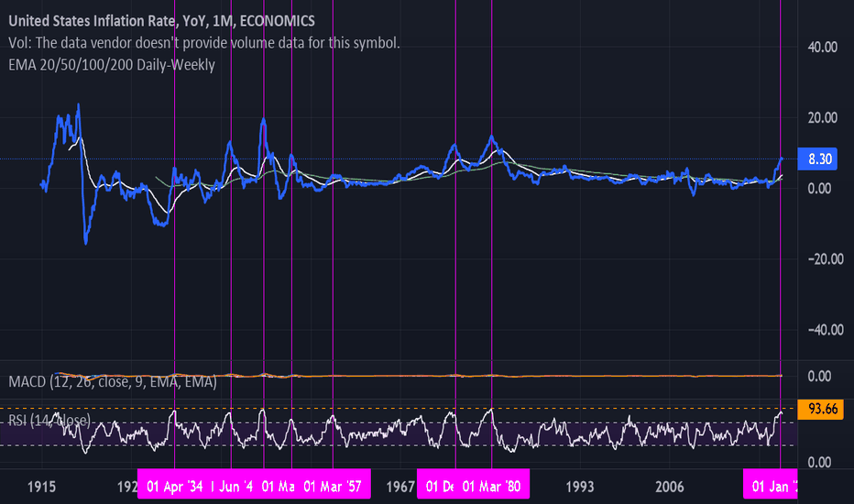Click the 40.00 price scale label
This screenshot has width=854, height=504.
click(x=818, y=47)
